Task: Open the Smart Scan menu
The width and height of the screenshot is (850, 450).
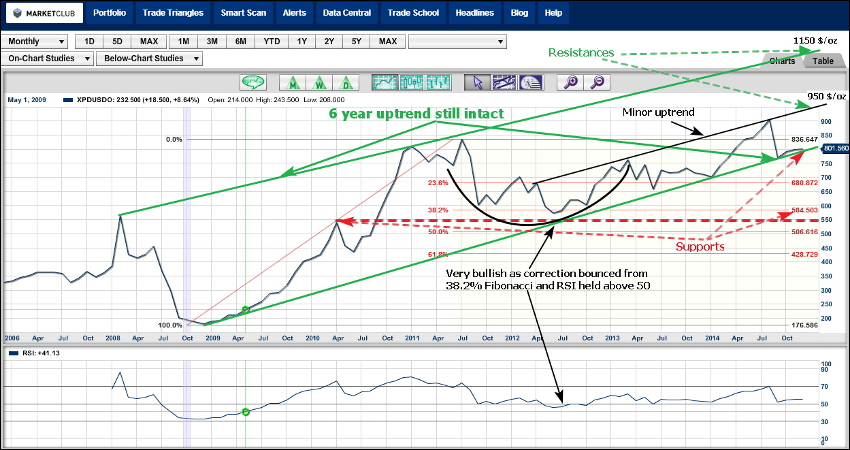Action: coord(244,14)
